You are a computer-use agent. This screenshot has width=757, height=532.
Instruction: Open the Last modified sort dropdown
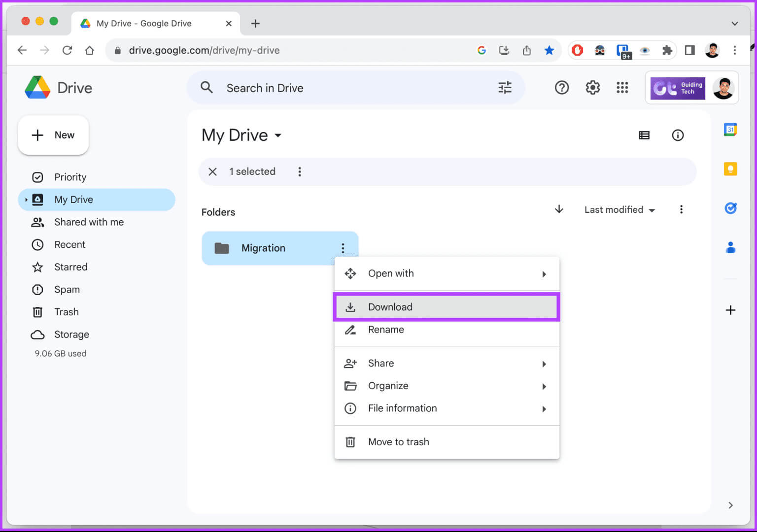(619, 210)
